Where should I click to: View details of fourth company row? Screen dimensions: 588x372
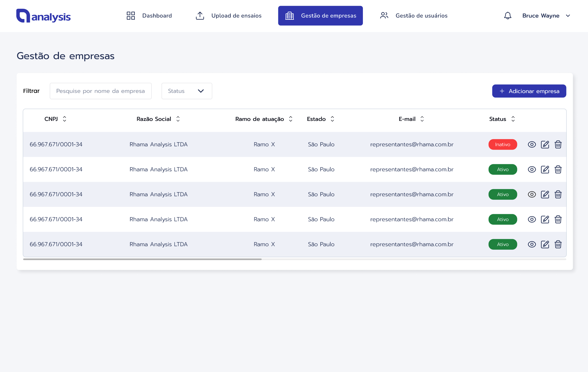[532, 219]
